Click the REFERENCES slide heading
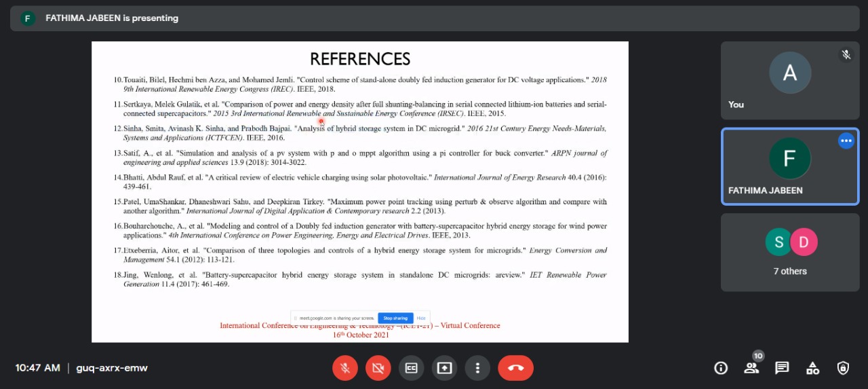868x389 pixels. [360, 59]
